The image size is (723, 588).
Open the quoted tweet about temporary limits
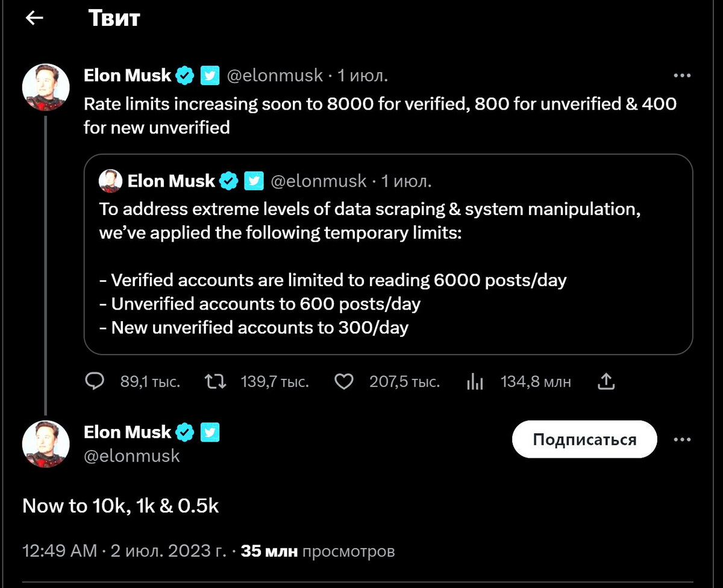(x=388, y=265)
